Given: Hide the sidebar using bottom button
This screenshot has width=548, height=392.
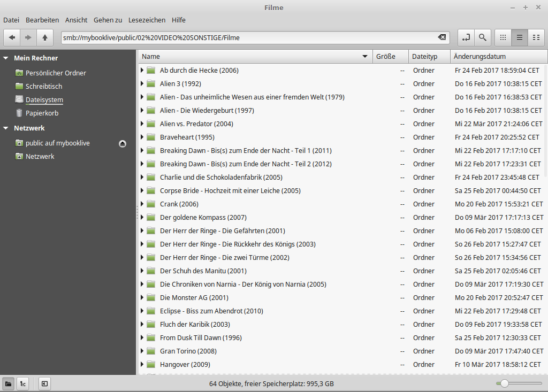Looking at the screenshot, I should [x=44, y=383].
